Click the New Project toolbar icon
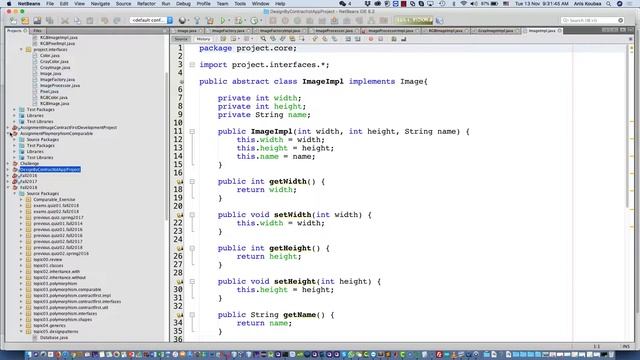The width and height of the screenshot is (640, 360). pos(25,20)
